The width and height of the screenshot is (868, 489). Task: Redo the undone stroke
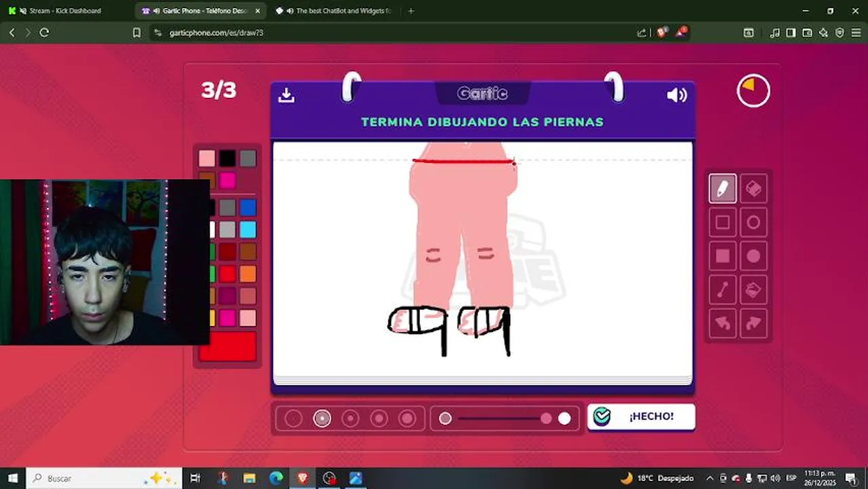(754, 324)
